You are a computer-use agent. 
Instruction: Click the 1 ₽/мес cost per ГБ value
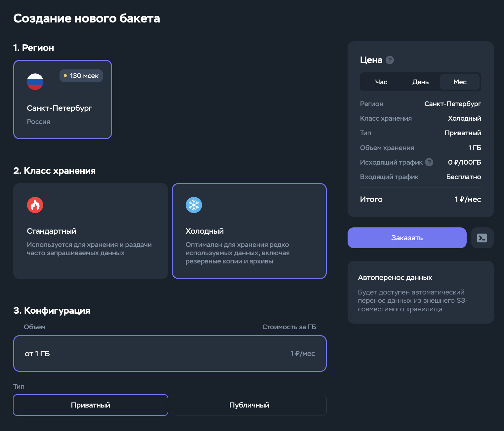click(x=303, y=354)
